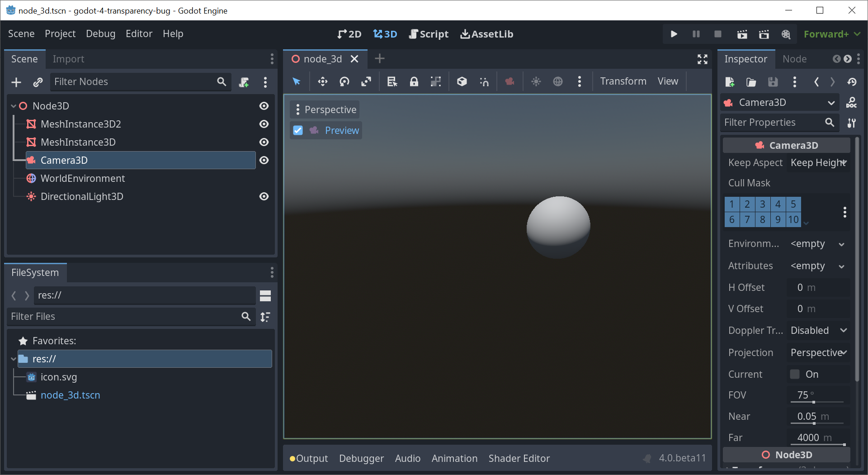868x475 pixels.
Task: Toggle the Current On checkbox for Camera3D
Action: coord(794,374)
